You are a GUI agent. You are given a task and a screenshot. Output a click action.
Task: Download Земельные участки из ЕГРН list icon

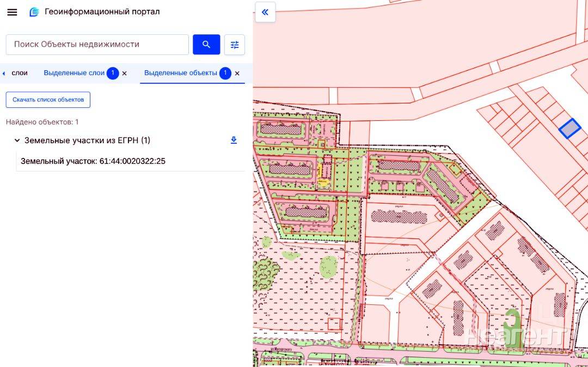234,140
